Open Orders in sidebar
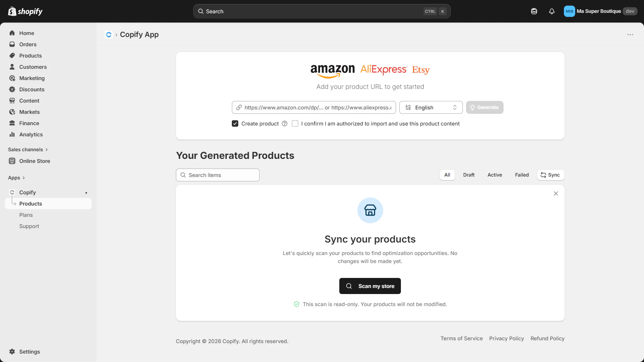This screenshot has height=362, width=644. (x=48, y=44)
